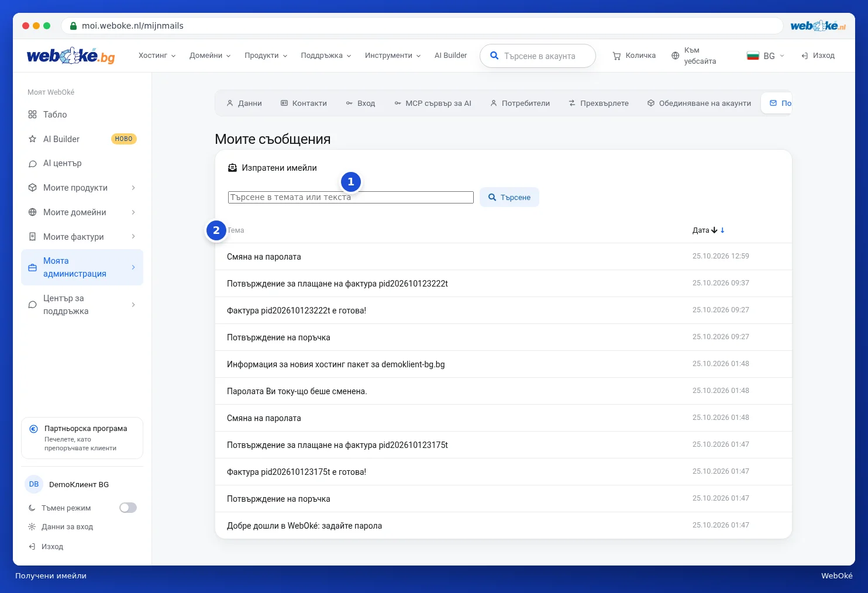Click the Моите домейни globe icon
The height and width of the screenshot is (593, 868).
(x=33, y=212)
